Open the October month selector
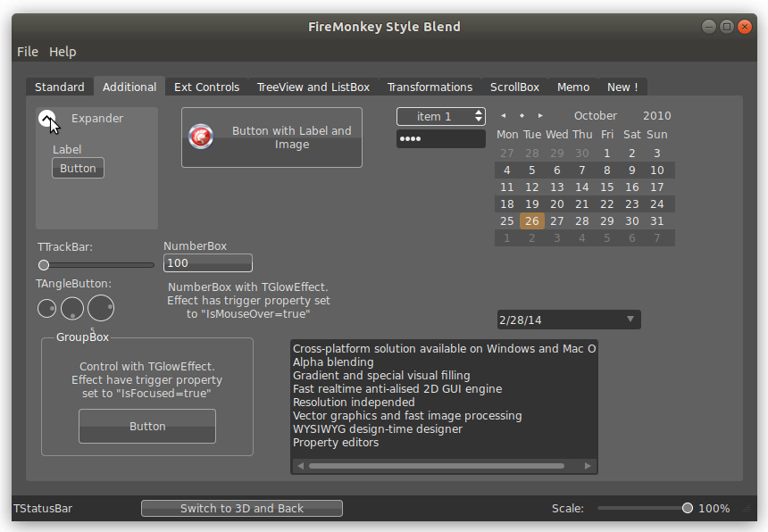This screenshot has height=532, width=768. [595, 115]
